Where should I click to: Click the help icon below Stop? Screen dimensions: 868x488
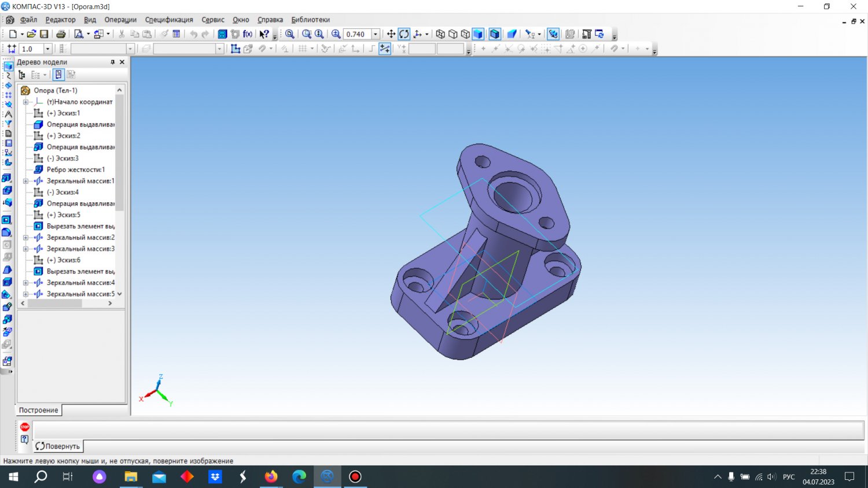tap(25, 439)
